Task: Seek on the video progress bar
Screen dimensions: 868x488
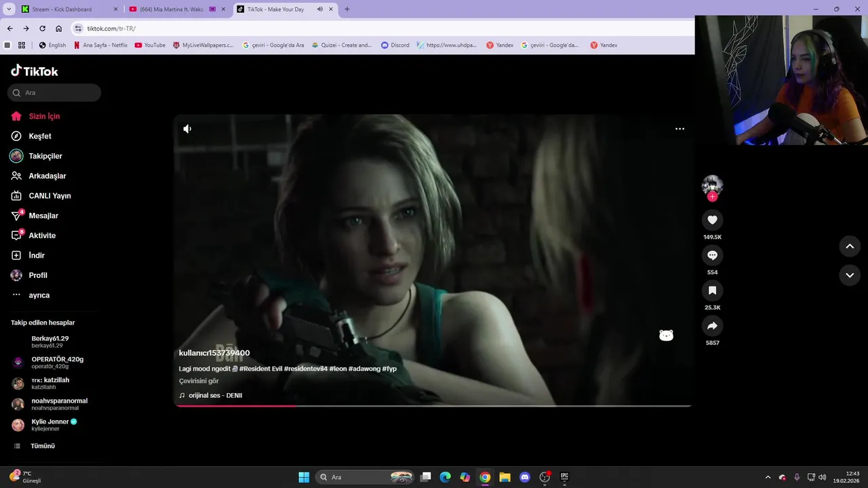Action: (433, 406)
